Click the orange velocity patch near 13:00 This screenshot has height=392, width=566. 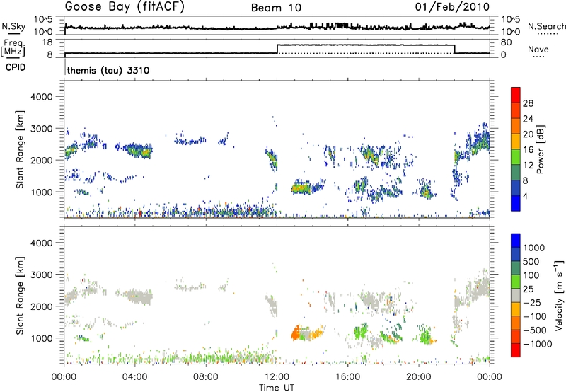[x=296, y=333]
